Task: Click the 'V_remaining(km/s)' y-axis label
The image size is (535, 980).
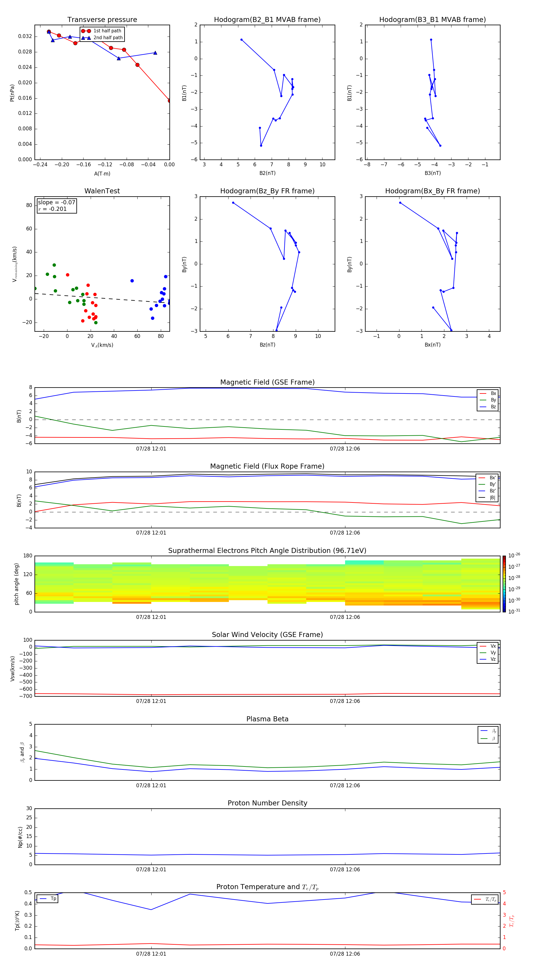Action: point(15,264)
